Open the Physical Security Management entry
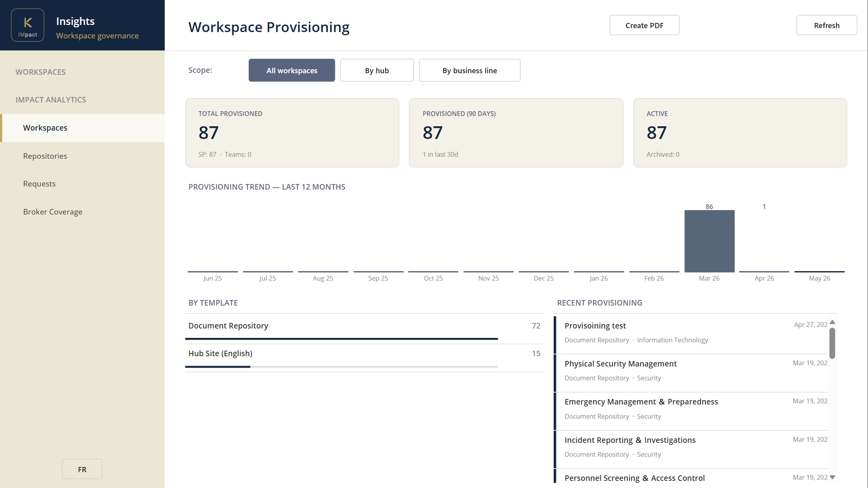Image resolution: width=868 pixels, height=488 pixels. click(691, 372)
